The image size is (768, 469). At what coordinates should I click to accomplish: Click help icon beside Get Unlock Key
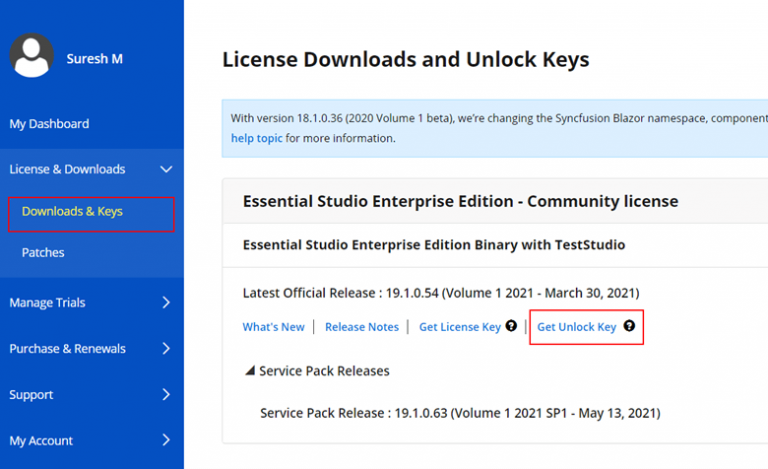pos(629,326)
